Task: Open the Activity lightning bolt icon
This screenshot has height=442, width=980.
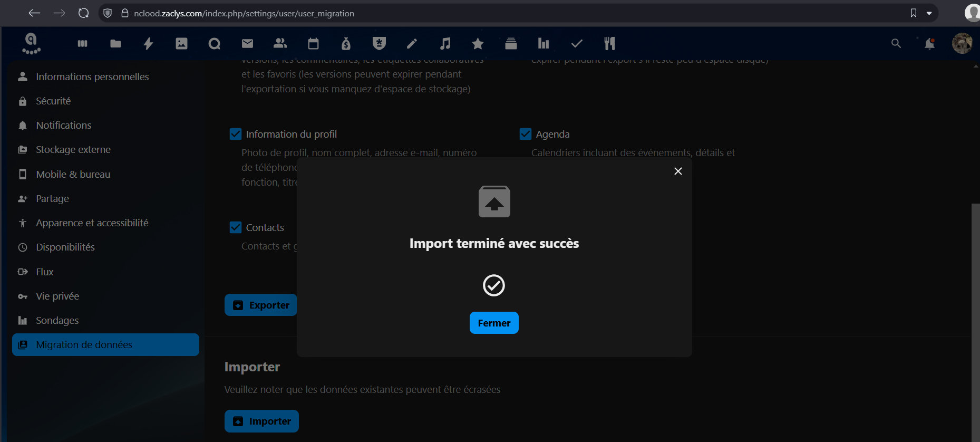Action: 148,44
